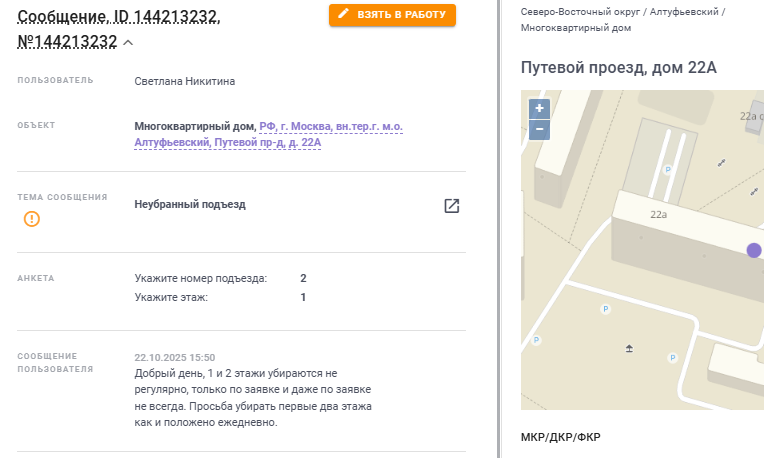
Task: Click the orange warning icon under 'Тема сообщения'
Action: tap(32, 218)
